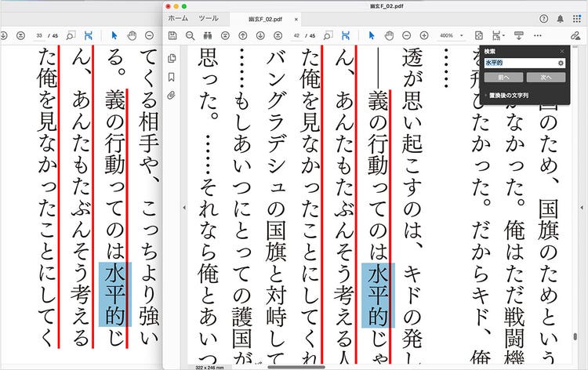Click the fit page view icon
The width and height of the screenshot is (588, 370).
click(479, 35)
